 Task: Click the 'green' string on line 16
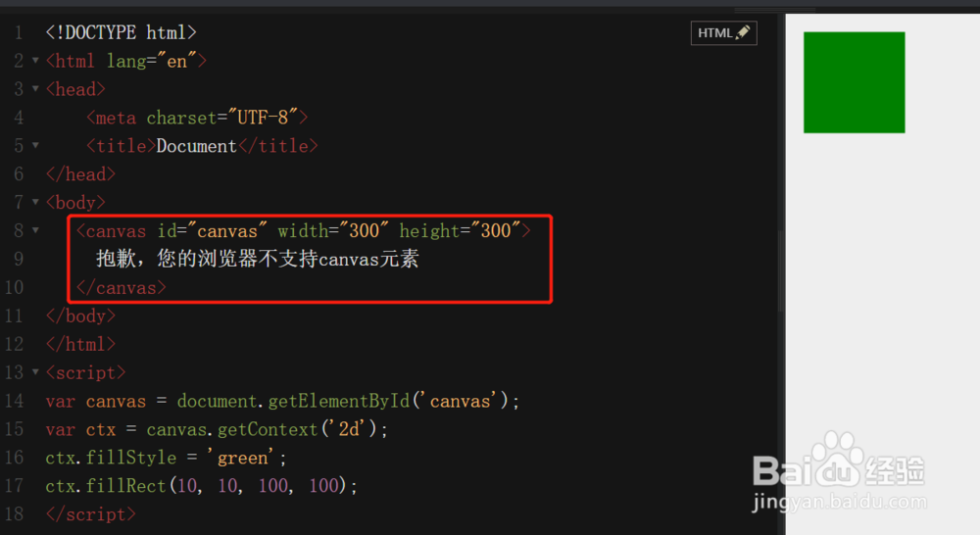point(242,459)
